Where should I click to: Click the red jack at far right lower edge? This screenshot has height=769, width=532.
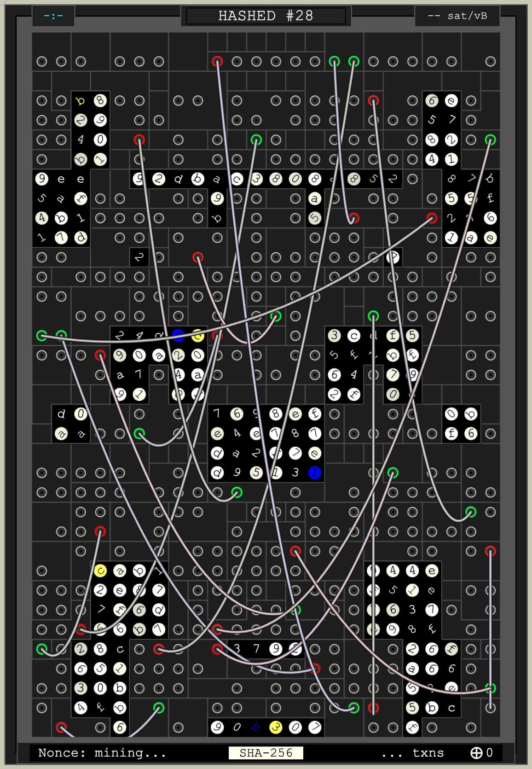click(491, 551)
